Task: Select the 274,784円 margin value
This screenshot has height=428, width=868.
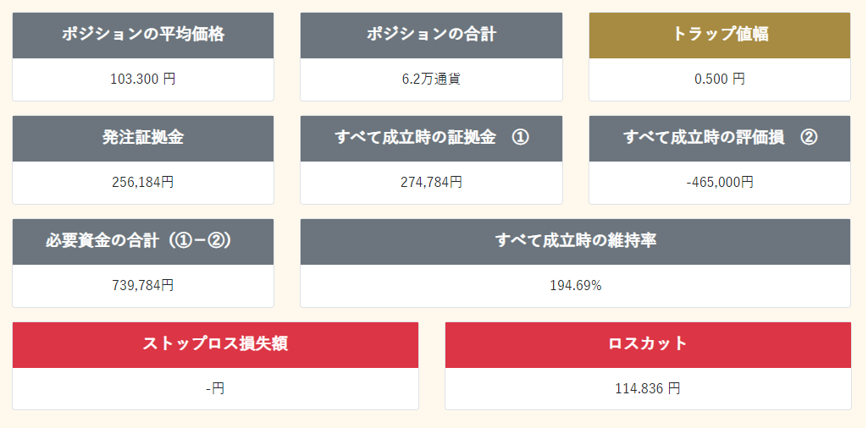Action: [431, 182]
